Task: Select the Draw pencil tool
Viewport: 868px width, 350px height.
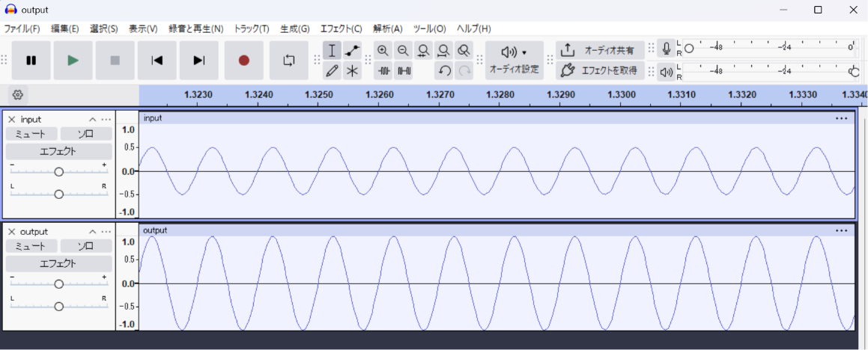Action: pyautogui.click(x=332, y=71)
